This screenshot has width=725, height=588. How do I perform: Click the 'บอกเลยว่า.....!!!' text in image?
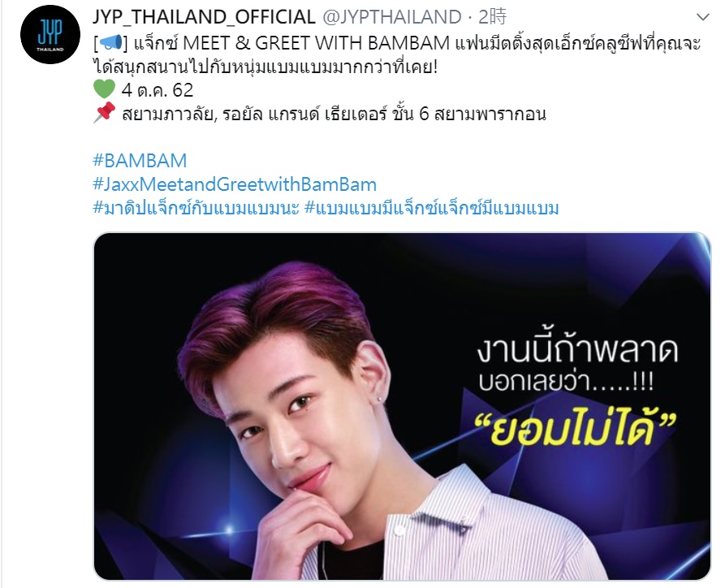tap(566, 381)
